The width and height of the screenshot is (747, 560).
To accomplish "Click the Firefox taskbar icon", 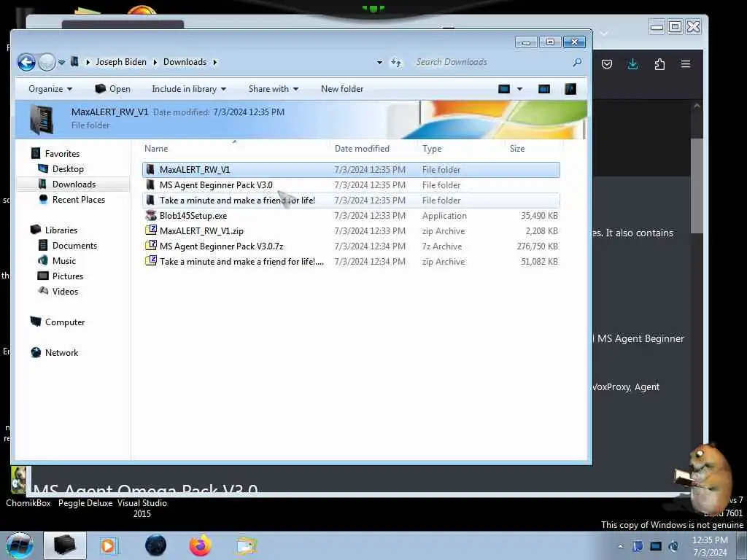I will coord(201,545).
